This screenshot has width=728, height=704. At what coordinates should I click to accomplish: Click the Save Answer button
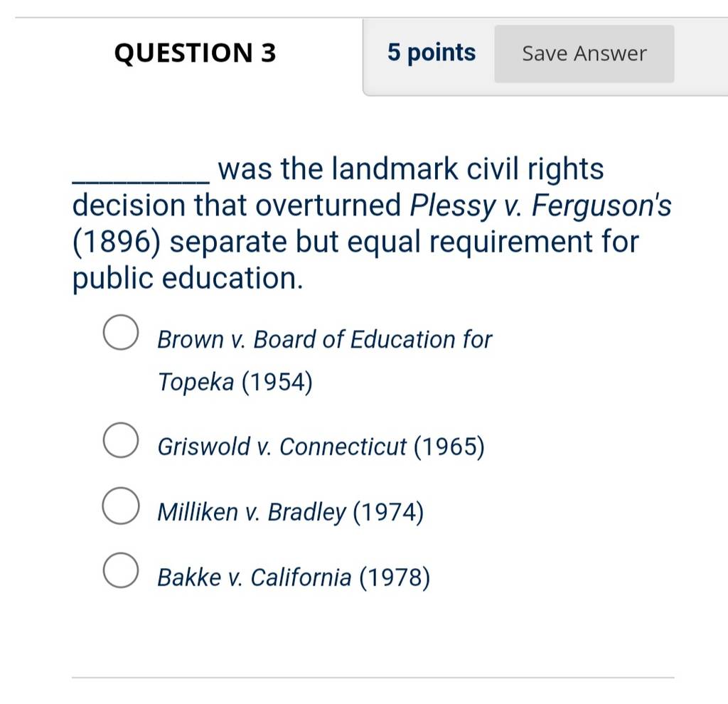(x=584, y=54)
